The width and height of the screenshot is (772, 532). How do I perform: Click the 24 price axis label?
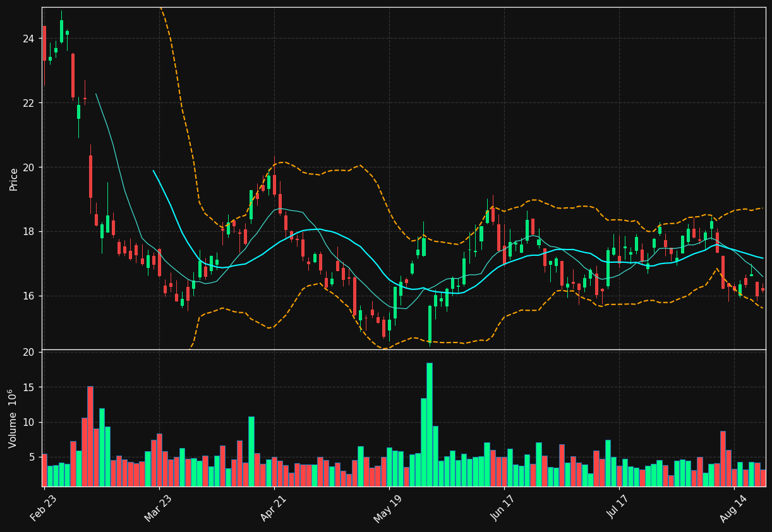(x=28, y=39)
